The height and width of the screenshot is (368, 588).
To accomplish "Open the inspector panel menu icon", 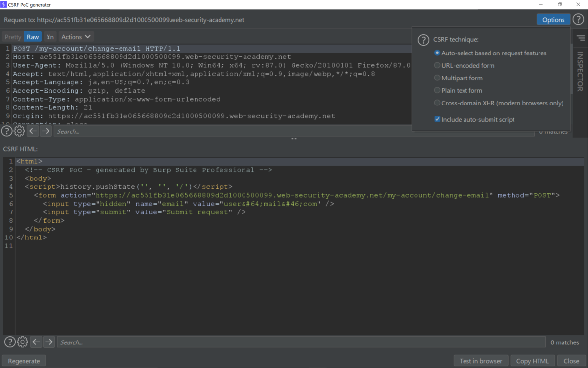I will pyautogui.click(x=581, y=38).
